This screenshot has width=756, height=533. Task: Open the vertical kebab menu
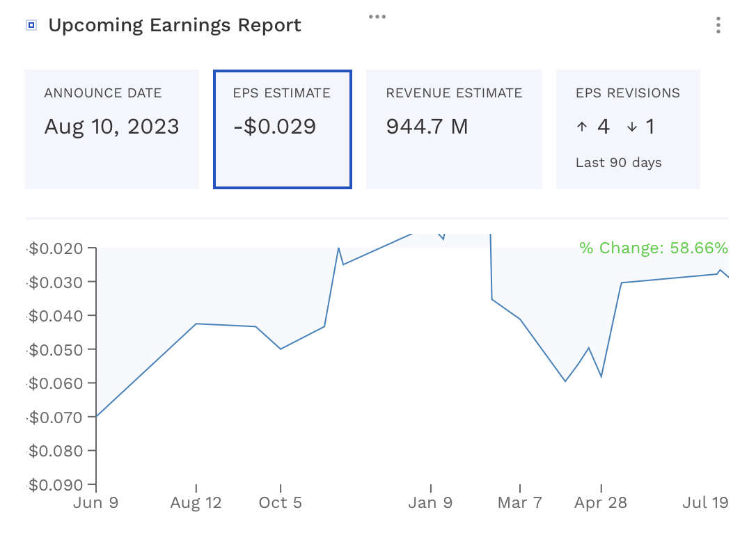point(718,25)
